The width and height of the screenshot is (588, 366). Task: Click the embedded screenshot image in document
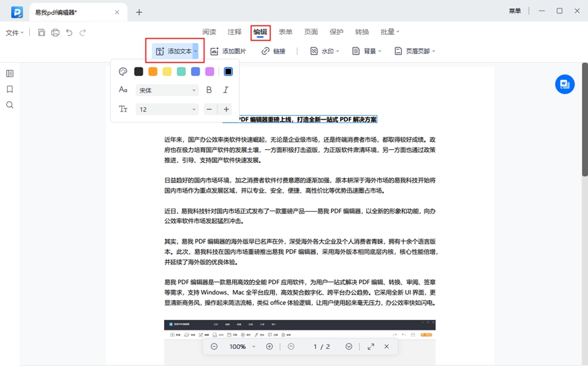click(300, 342)
